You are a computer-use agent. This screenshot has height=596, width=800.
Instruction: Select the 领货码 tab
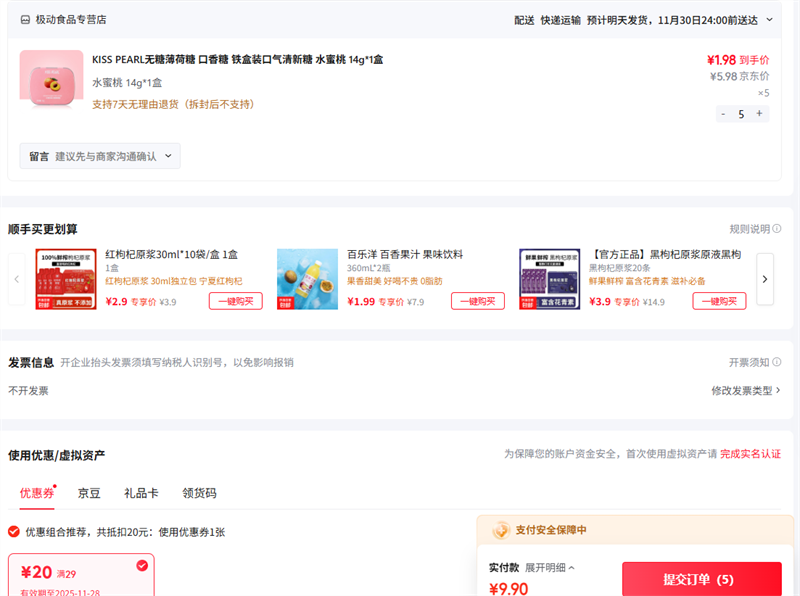(x=199, y=493)
